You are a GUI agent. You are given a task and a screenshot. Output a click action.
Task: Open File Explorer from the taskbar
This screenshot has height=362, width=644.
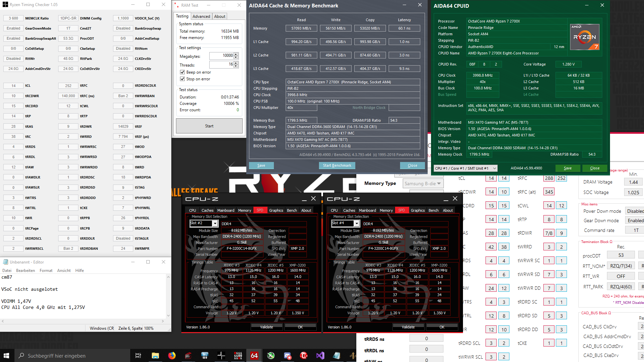coord(155,355)
